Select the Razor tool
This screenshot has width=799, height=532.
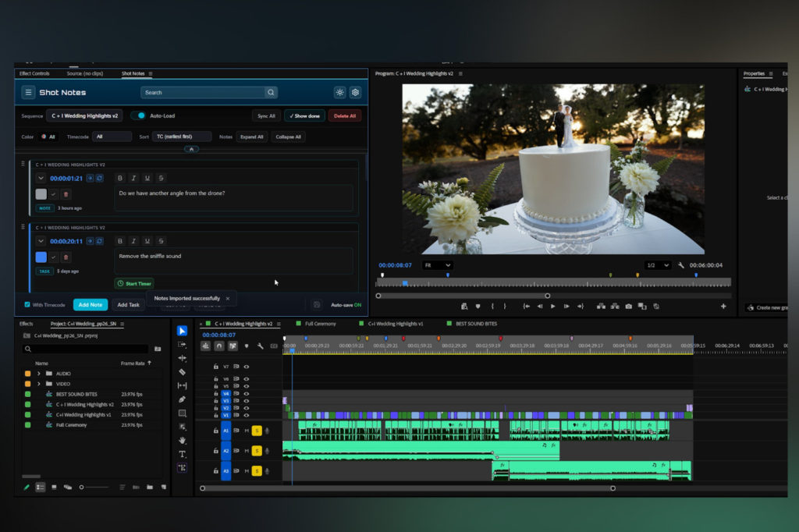pos(182,372)
